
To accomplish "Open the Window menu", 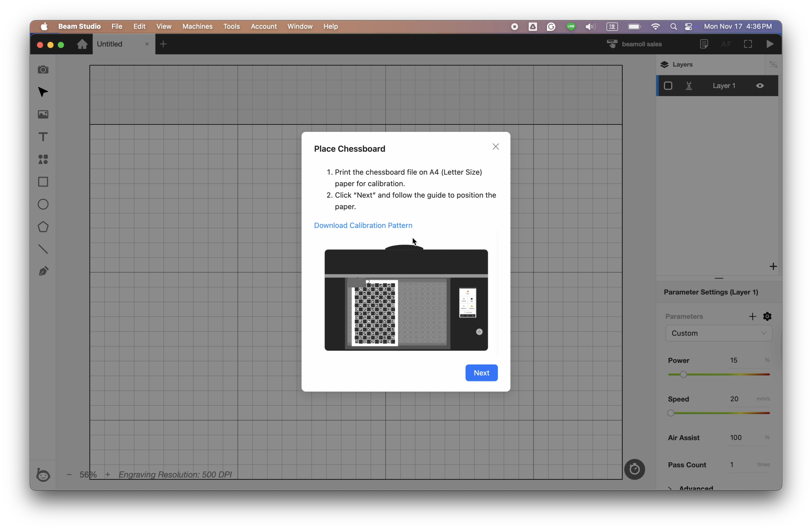I will (x=300, y=26).
